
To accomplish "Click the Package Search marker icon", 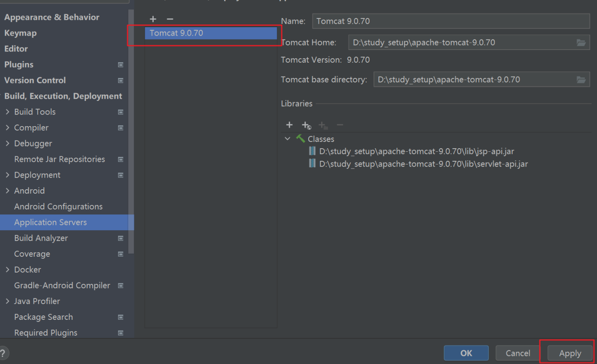I will pyautogui.click(x=120, y=317).
